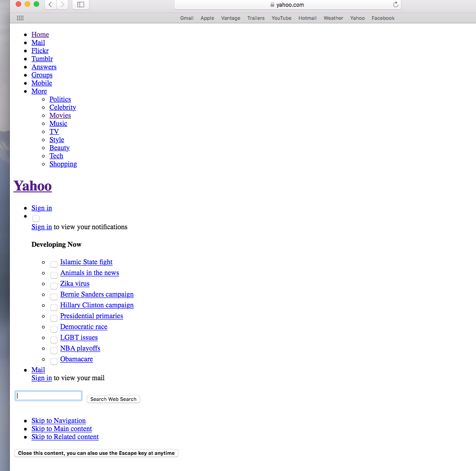
Task: Open the Tech link
Action: tap(57, 156)
